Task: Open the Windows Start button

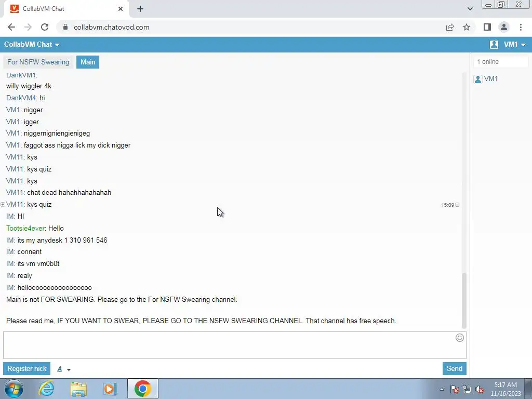Action: coord(14,389)
